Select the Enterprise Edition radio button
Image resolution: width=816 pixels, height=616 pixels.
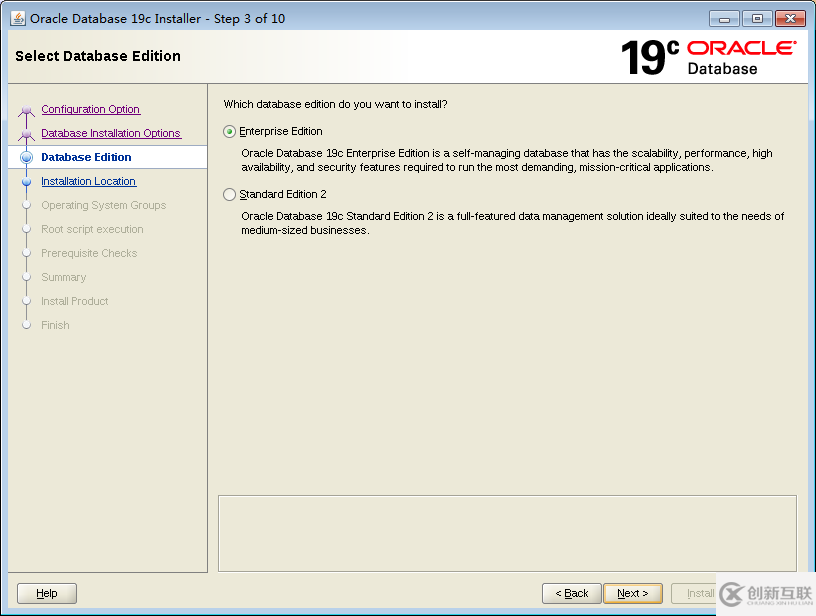(230, 132)
